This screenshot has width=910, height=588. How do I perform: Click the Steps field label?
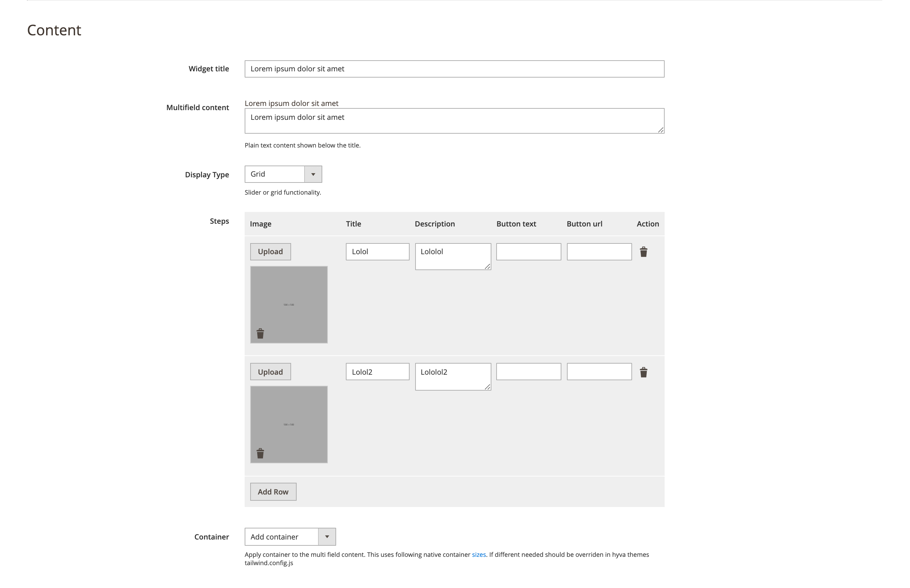pos(219,221)
